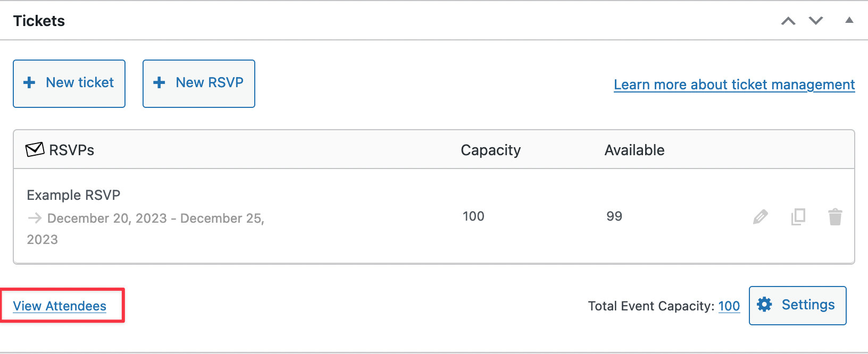Edit Example RSVP with the pencil icon
The height and width of the screenshot is (354, 868).
[x=761, y=217]
